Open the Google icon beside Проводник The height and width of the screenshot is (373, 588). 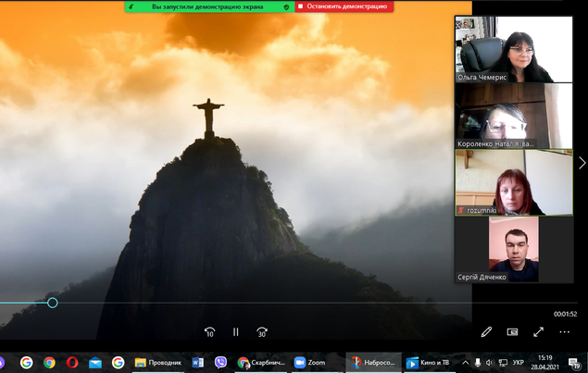coord(118,363)
